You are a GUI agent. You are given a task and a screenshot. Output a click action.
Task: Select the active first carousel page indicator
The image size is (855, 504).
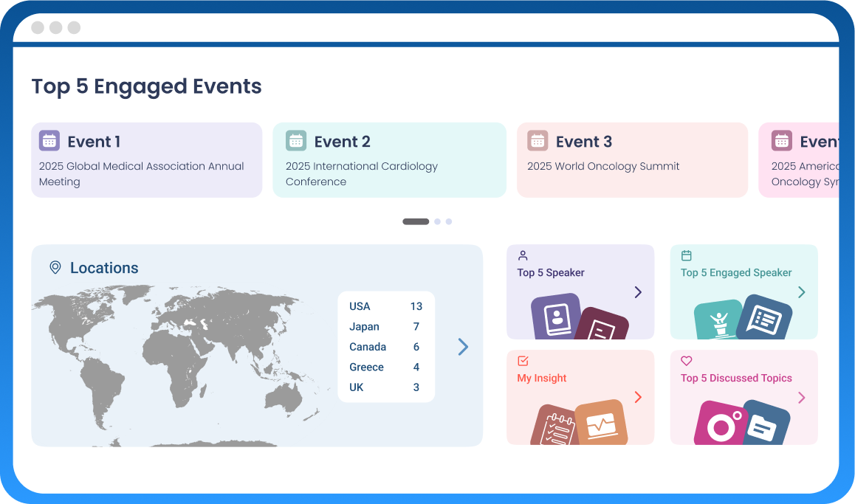[x=416, y=221]
